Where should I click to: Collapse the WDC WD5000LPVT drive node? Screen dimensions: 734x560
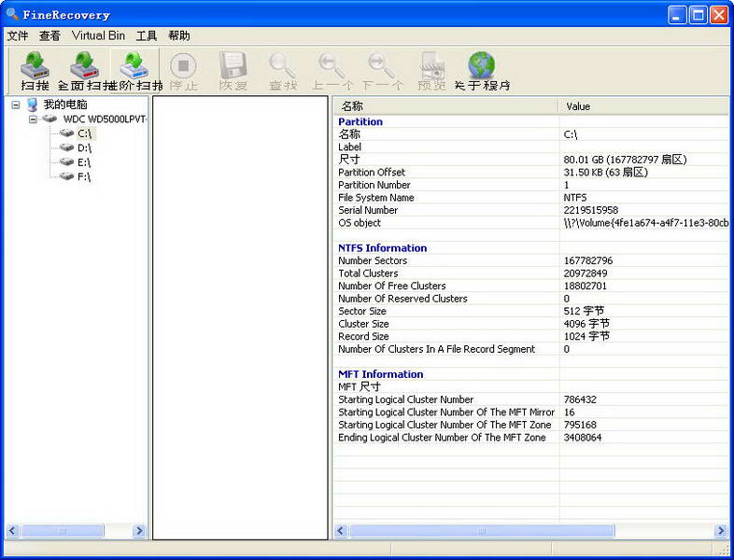[x=33, y=119]
